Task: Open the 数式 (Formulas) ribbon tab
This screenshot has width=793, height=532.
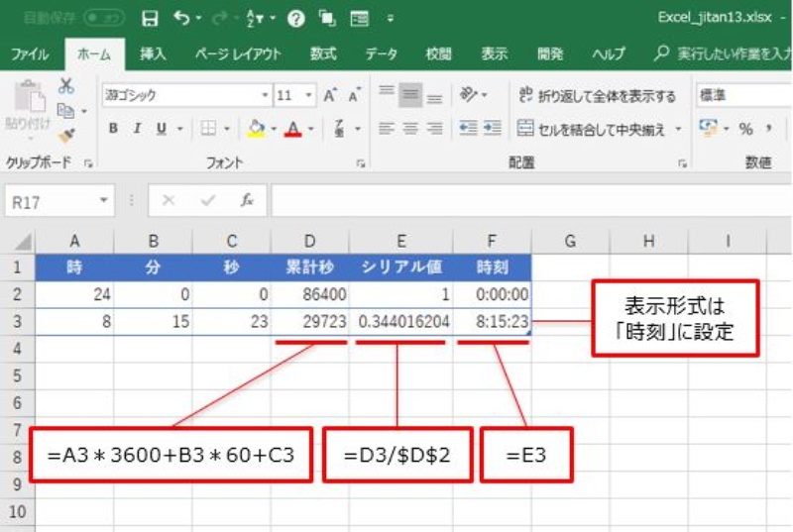Action: click(322, 53)
